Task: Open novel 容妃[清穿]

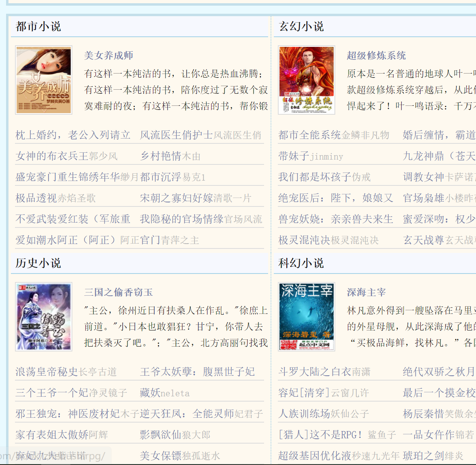Action: click(x=304, y=393)
